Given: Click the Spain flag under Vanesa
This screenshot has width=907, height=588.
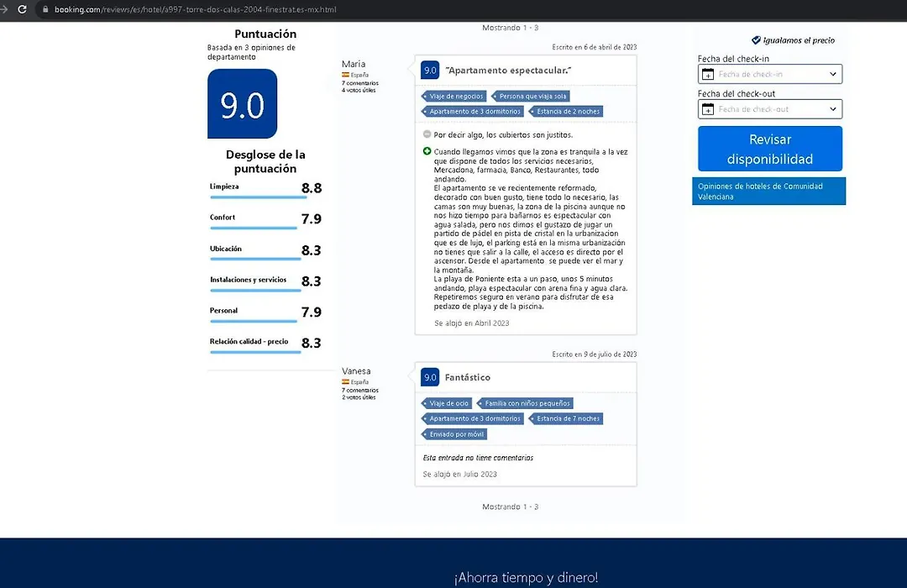Looking at the screenshot, I should point(345,382).
